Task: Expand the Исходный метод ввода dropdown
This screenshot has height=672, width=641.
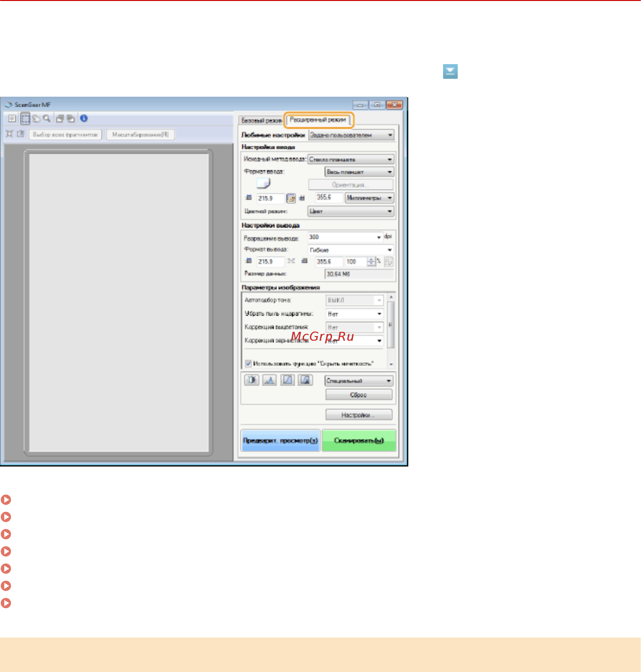Action: (351, 160)
